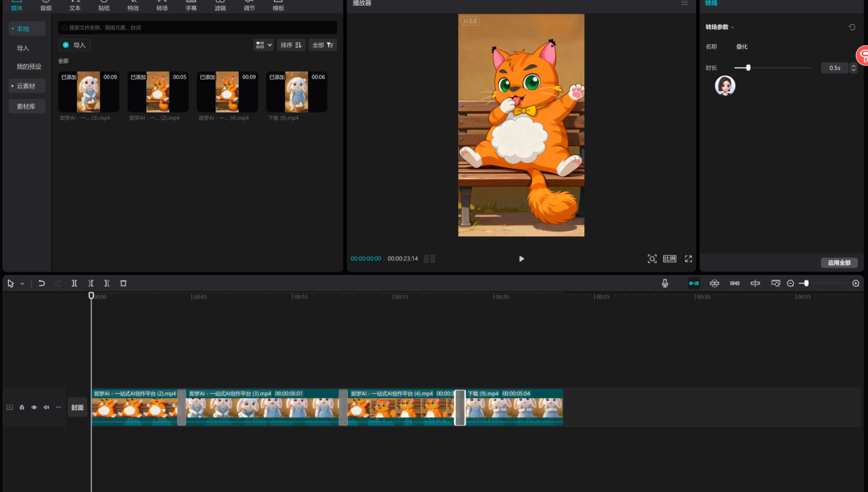This screenshot has height=492, width=868.
Task: Click the zoom-in plus icon on timeline
Action: (x=855, y=283)
